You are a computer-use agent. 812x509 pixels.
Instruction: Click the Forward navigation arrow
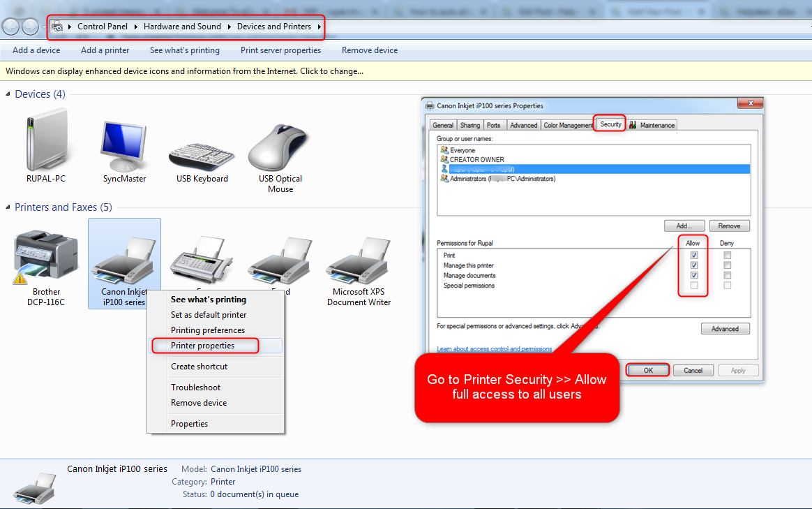(30, 27)
